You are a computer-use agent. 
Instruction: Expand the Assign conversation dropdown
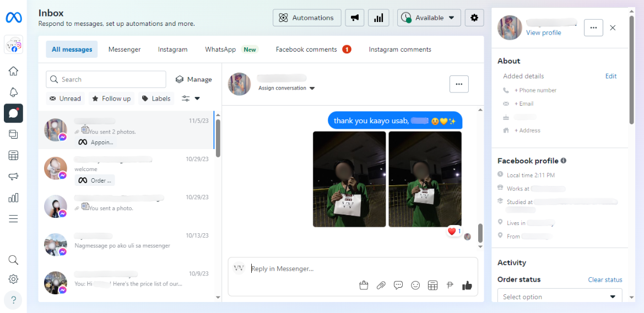[x=286, y=88]
